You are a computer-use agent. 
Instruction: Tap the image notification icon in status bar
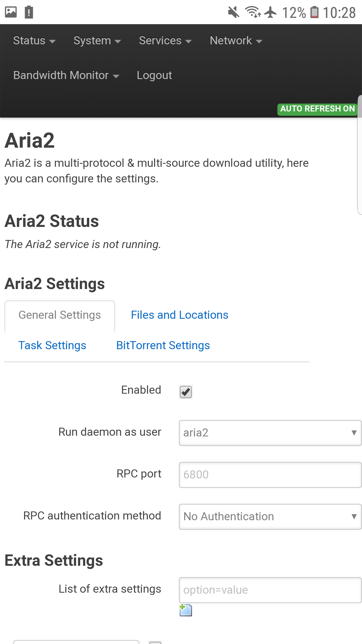[x=11, y=12]
